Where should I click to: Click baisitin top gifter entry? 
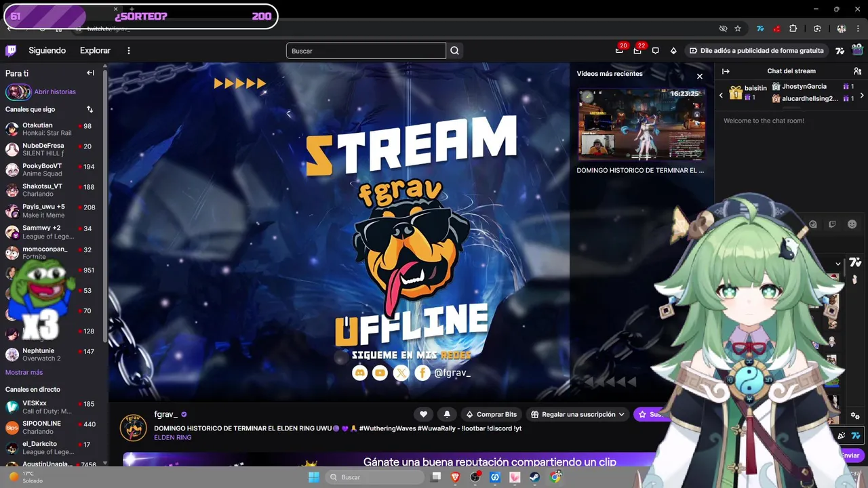coord(749,93)
